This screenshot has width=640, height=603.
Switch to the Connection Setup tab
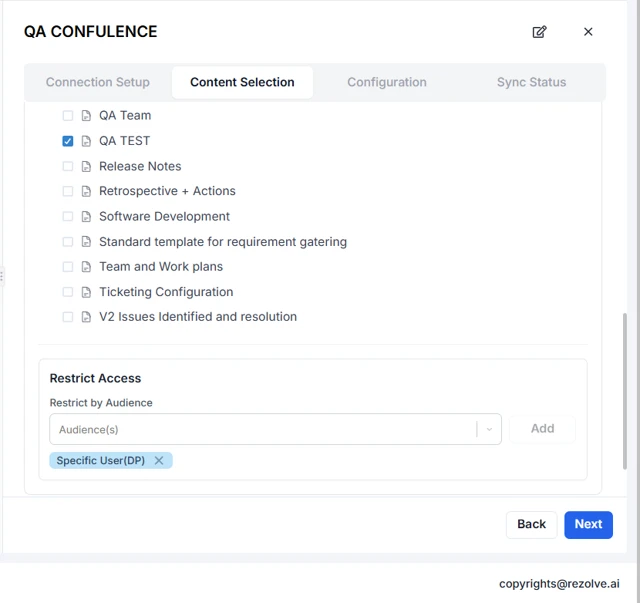[98, 82]
